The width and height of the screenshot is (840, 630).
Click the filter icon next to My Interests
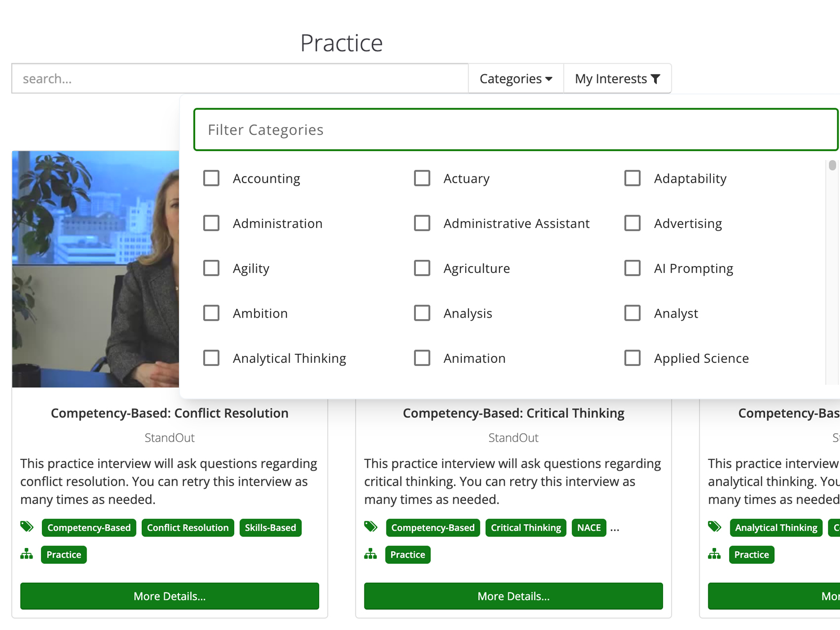click(x=655, y=78)
